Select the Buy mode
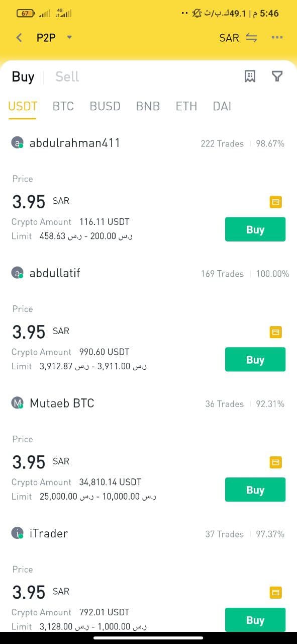The image size is (297, 644). [x=23, y=76]
